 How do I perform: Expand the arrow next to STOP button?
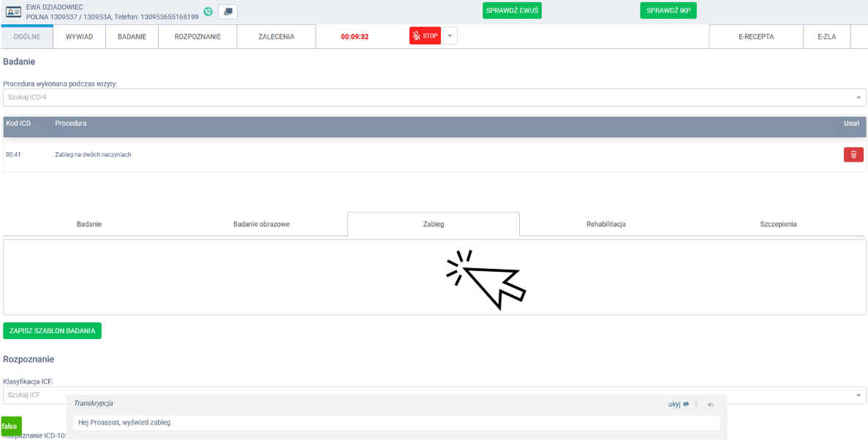pos(449,36)
